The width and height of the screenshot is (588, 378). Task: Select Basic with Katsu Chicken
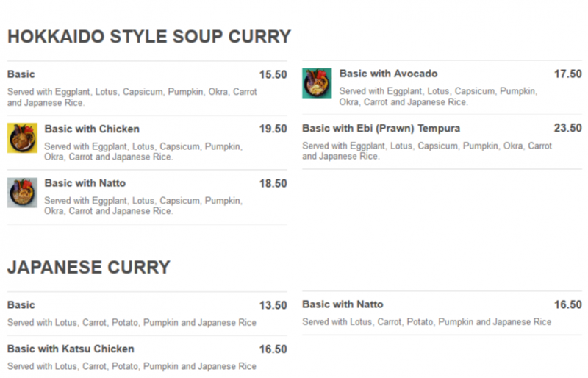[71, 349]
